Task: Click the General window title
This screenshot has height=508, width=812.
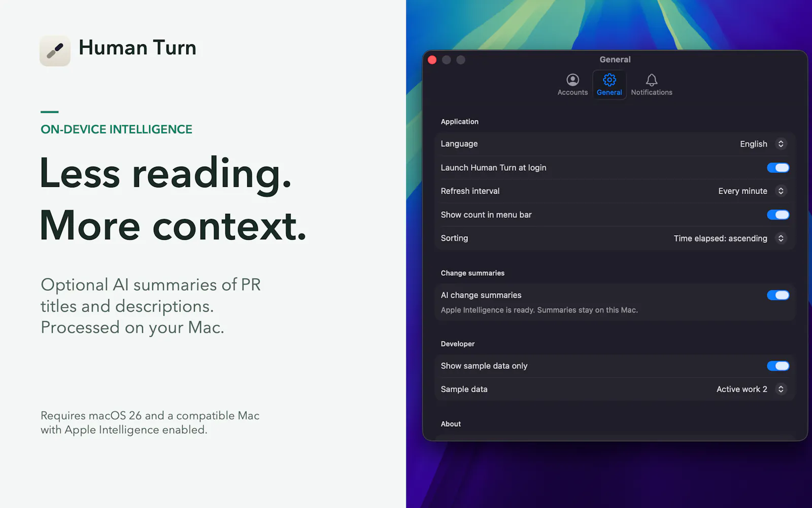Action: pos(615,59)
